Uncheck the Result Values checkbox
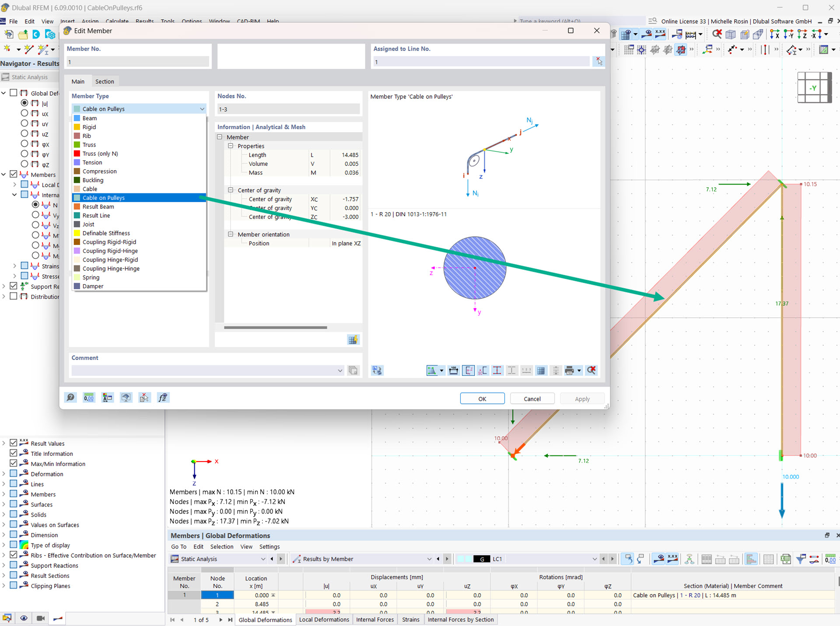Image resolution: width=840 pixels, height=626 pixels. pos(14,443)
